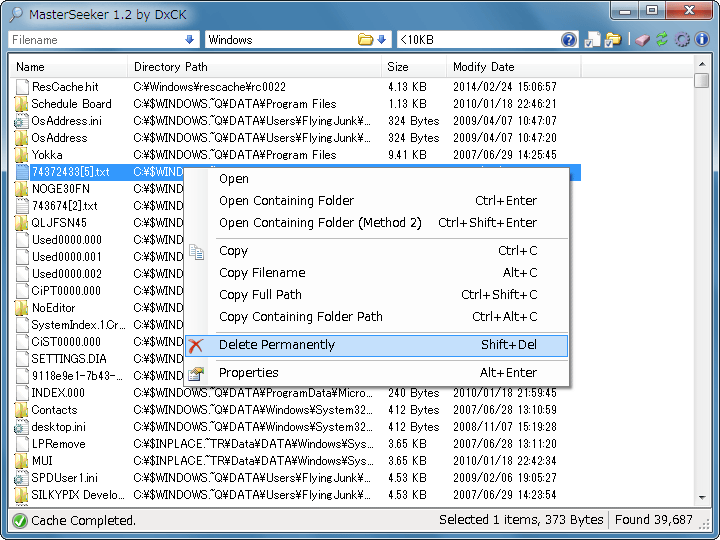Screen dimensions: 720x540
Task: Open settings with the gear icon
Action: pyautogui.click(x=682, y=40)
